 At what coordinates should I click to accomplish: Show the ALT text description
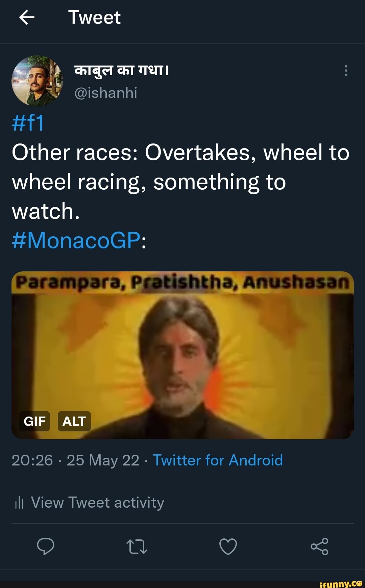point(74,421)
